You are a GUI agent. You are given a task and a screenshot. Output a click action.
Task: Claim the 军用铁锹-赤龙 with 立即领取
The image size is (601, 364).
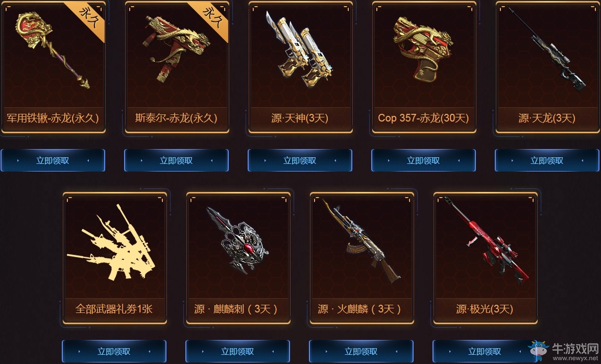pyautogui.click(x=53, y=160)
